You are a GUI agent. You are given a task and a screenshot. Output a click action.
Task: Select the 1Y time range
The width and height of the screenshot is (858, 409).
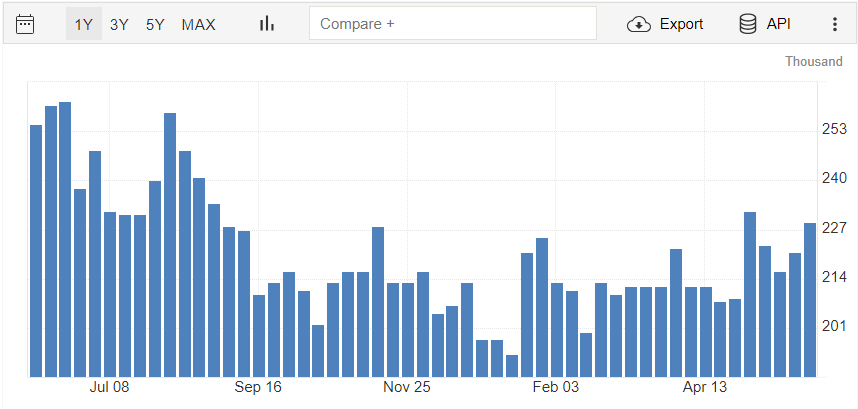click(84, 24)
